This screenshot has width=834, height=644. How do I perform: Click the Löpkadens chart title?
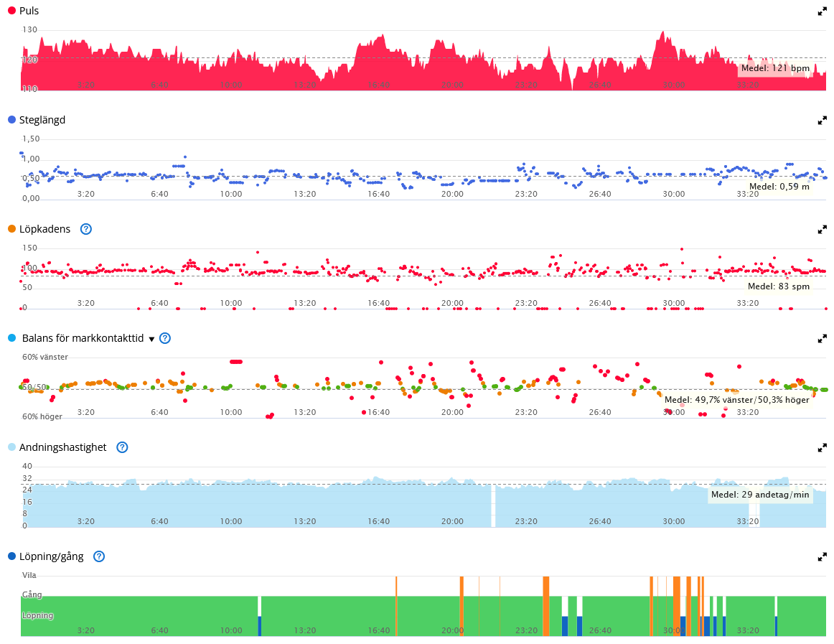tap(44, 229)
